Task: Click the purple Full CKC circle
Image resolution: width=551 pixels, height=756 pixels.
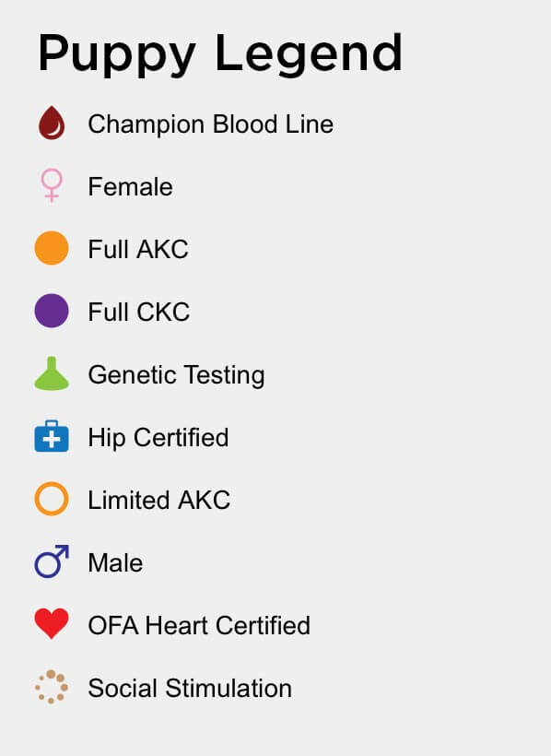Action: (x=52, y=311)
